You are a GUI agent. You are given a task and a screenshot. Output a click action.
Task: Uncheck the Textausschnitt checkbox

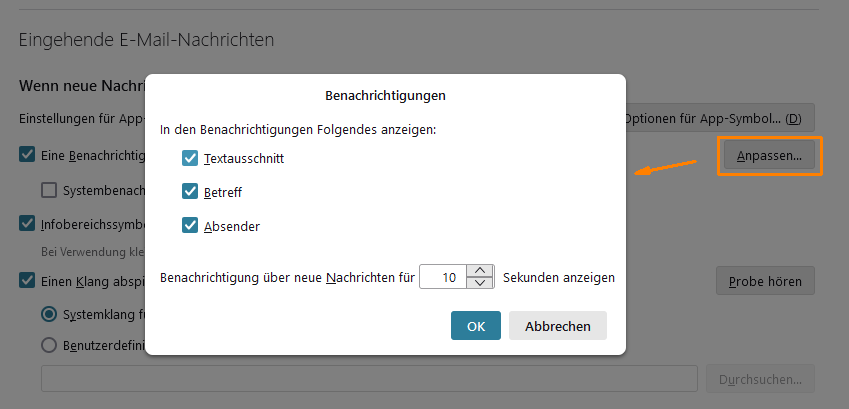coord(190,158)
